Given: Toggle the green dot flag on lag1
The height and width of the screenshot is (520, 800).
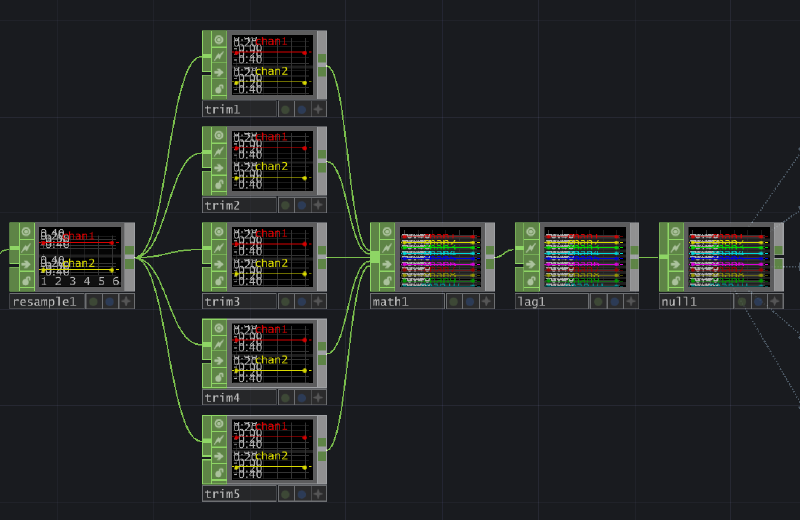Looking at the screenshot, I should pyautogui.click(x=597, y=301).
